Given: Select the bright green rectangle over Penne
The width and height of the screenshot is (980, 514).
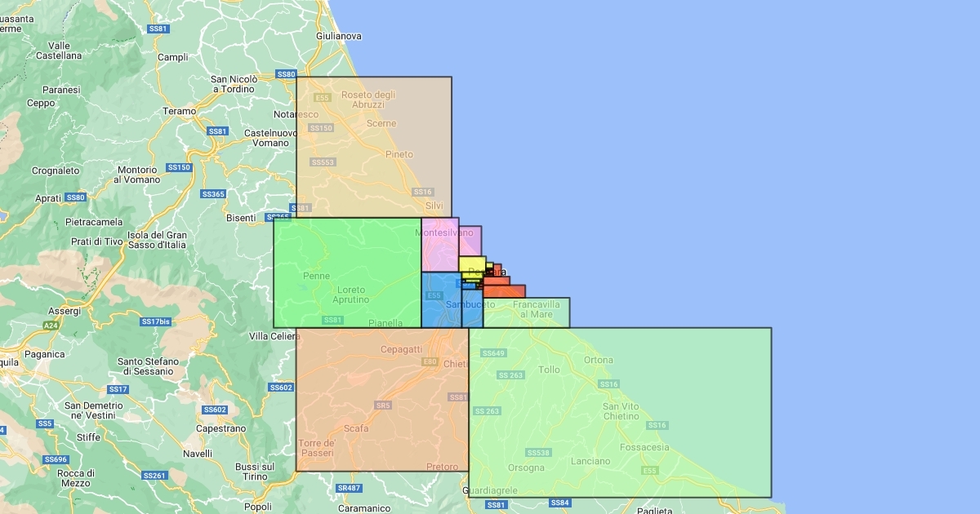Looking at the screenshot, I should tap(347, 273).
